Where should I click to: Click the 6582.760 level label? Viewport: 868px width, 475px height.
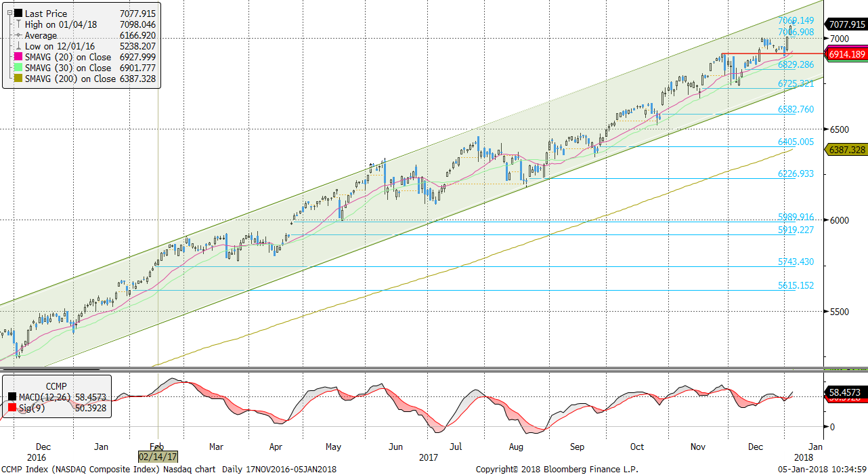click(796, 109)
